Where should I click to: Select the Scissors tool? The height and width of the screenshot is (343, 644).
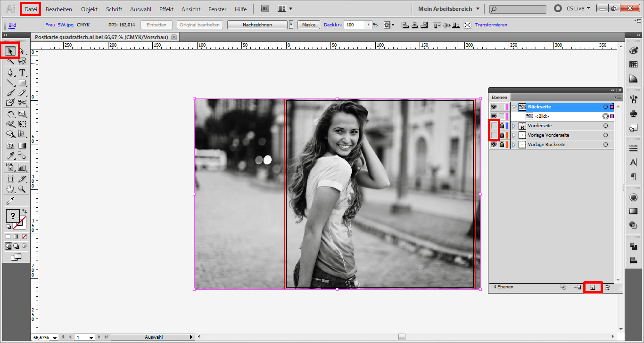(22, 102)
